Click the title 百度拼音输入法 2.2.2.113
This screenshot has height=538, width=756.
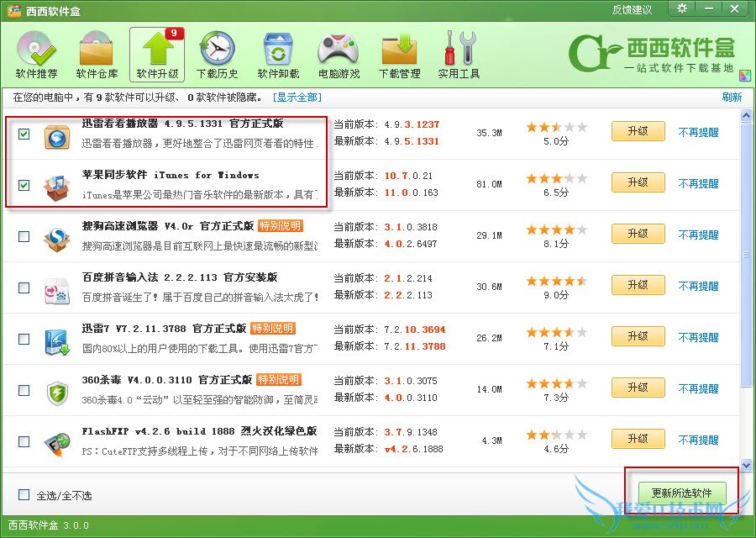click(x=180, y=277)
